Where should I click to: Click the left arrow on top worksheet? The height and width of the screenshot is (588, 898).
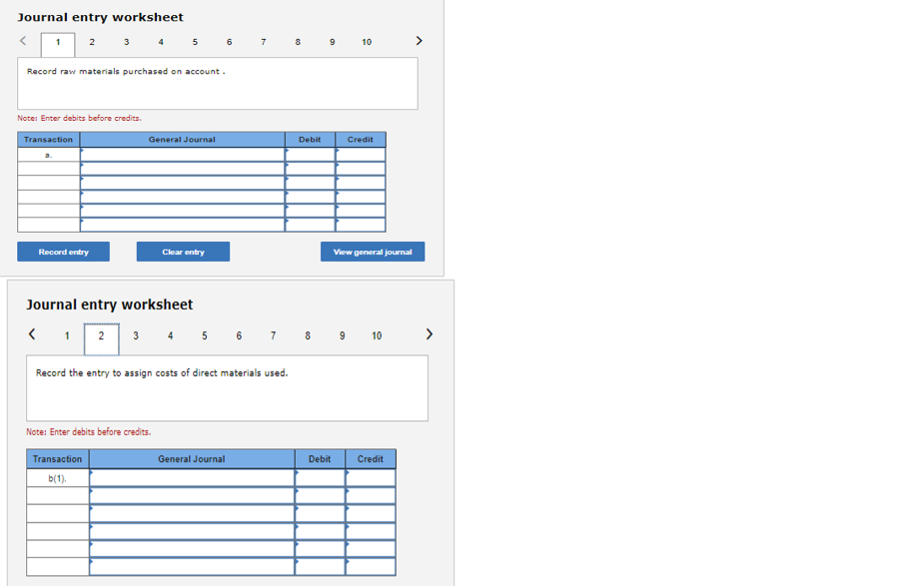coord(22,41)
